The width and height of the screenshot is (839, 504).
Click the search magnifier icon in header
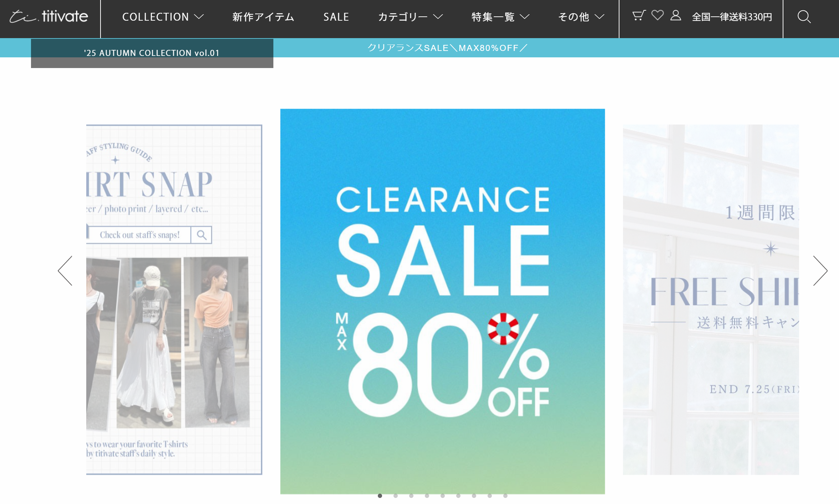(804, 17)
